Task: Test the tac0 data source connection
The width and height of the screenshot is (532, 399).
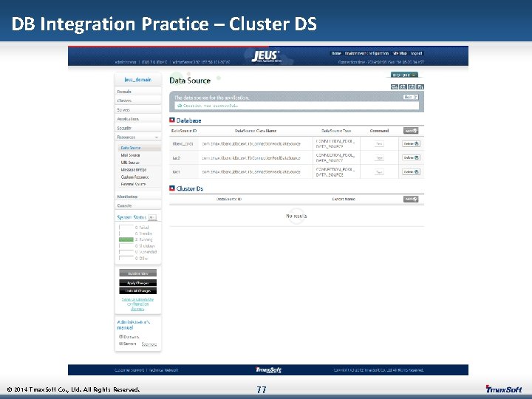Action: pyautogui.click(x=379, y=158)
